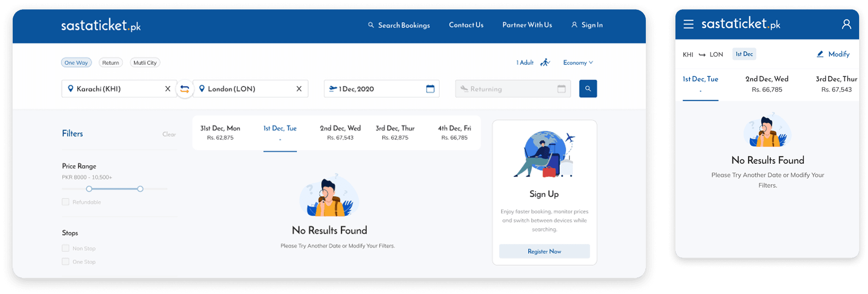Select mobile 3rd Dec, Thur tab
Viewport: 868px width, 294px height.
point(836,84)
